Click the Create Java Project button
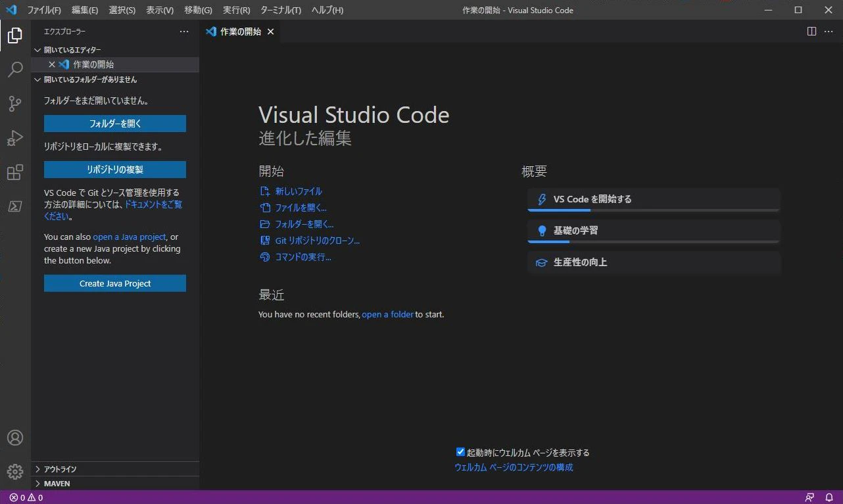The width and height of the screenshot is (843, 504). click(115, 283)
